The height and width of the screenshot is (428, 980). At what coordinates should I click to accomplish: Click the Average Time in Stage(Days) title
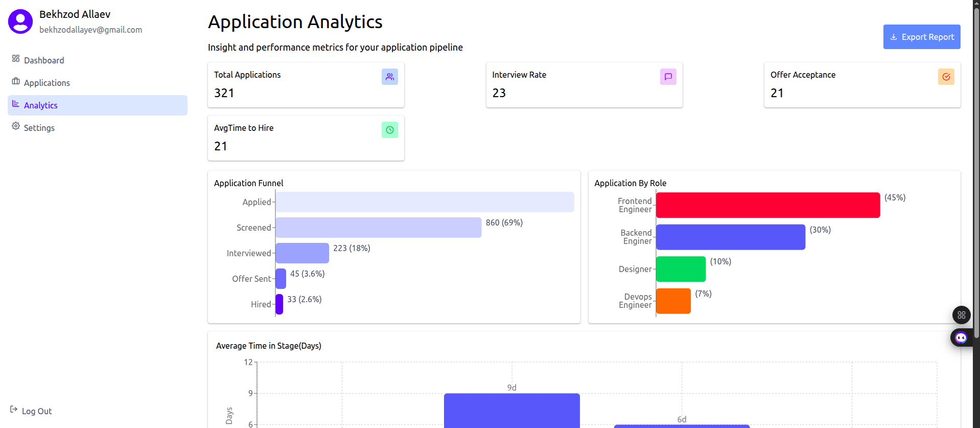pyautogui.click(x=269, y=346)
